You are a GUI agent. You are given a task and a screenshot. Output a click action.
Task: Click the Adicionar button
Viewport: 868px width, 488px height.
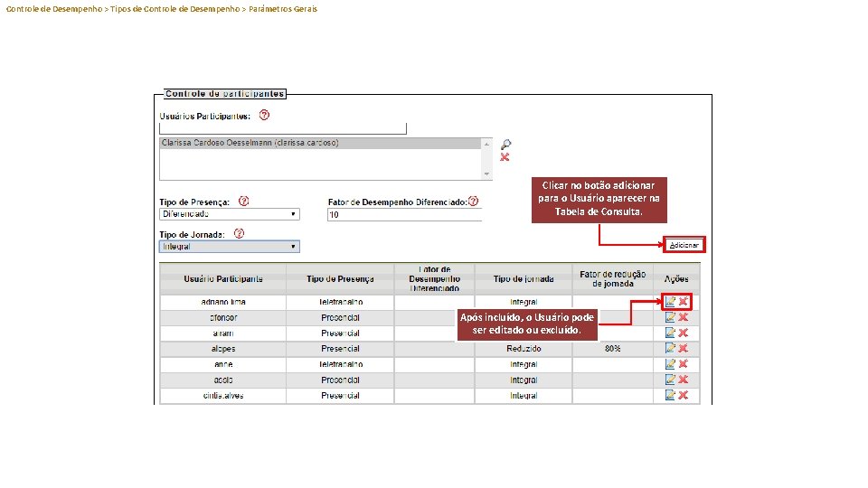pyautogui.click(x=684, y=245)
